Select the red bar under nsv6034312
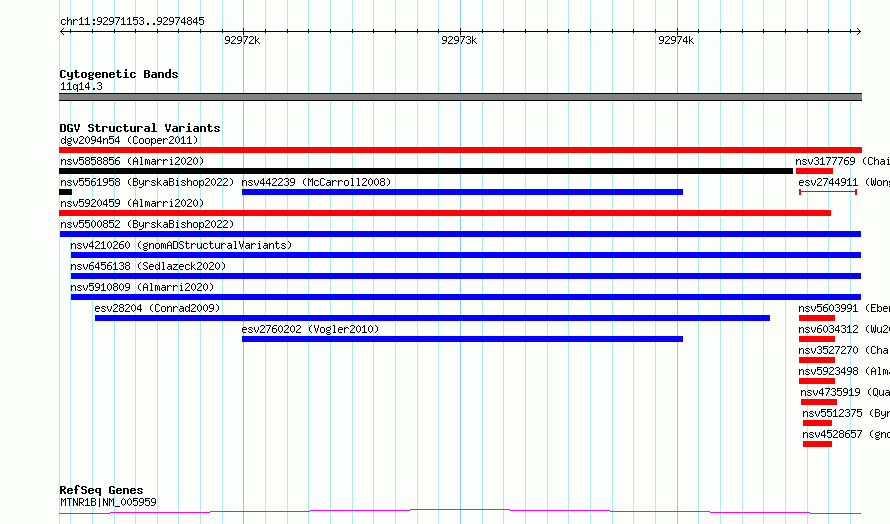This screenshot has width=890, height=524. (817, 339)
